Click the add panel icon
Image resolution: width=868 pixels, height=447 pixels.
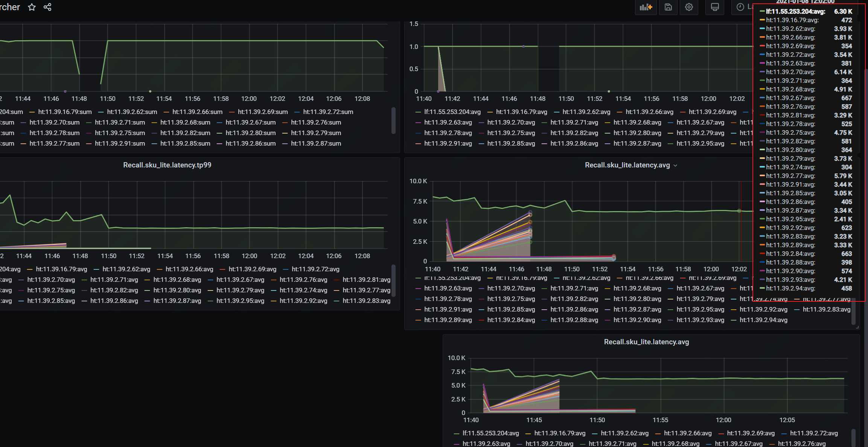pos(646,7)
